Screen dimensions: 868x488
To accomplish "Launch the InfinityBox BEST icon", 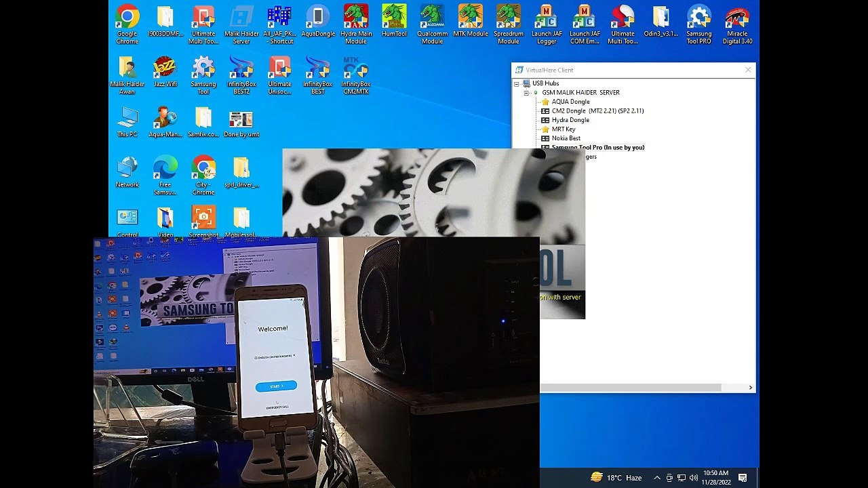I will [x=317, y=75].
